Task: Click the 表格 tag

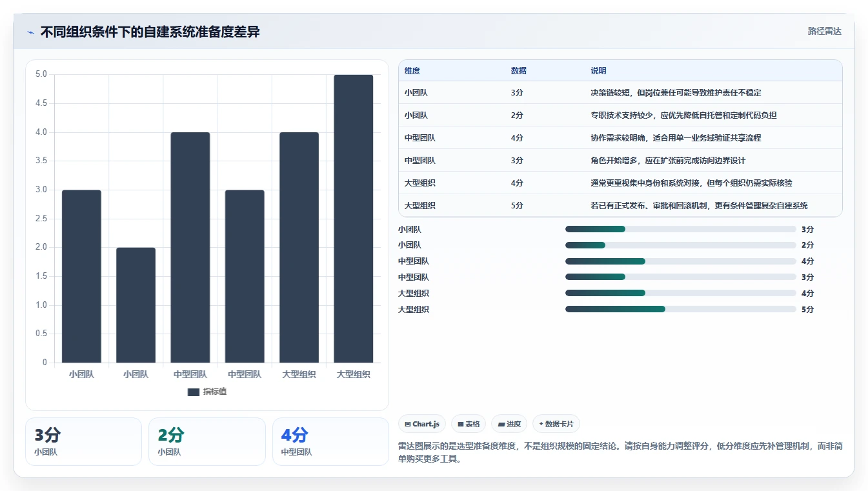Action: coord(469,424)
